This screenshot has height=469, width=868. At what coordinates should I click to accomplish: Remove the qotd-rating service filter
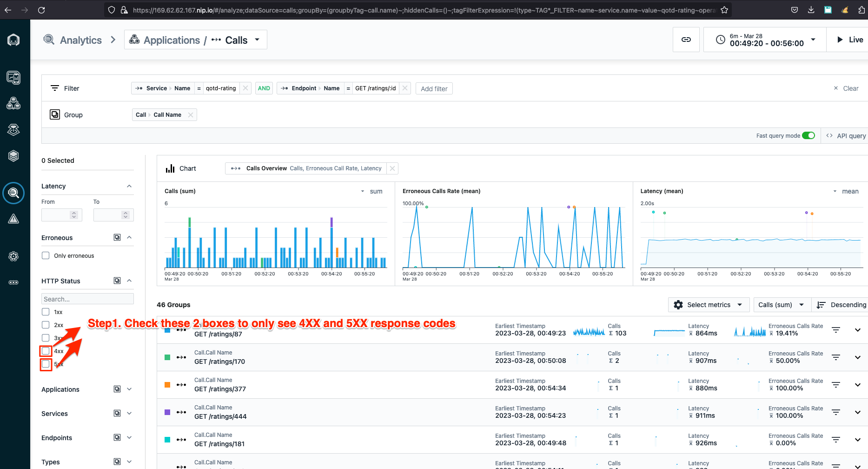coord(245,88)
